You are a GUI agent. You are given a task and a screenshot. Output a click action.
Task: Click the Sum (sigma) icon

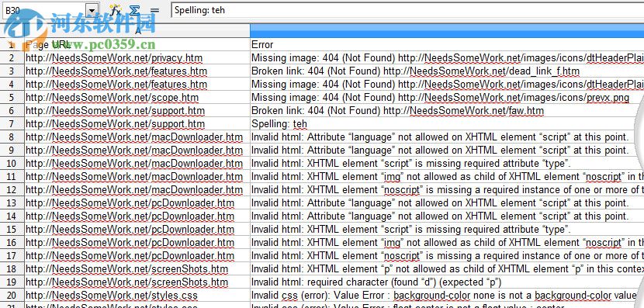pyautogui.click(x=134, y=10)
